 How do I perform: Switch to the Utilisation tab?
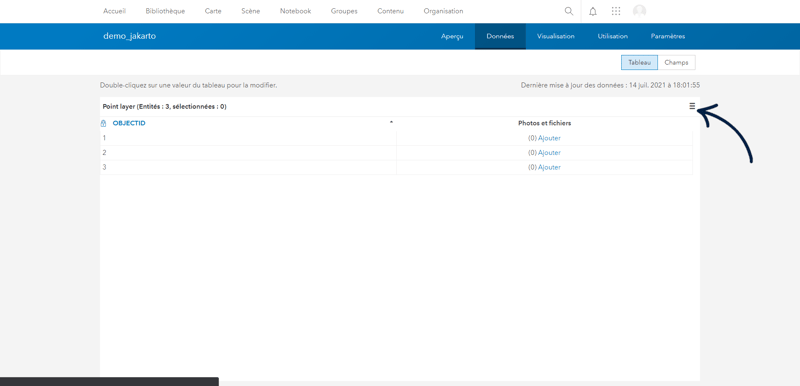click(613, 36)
